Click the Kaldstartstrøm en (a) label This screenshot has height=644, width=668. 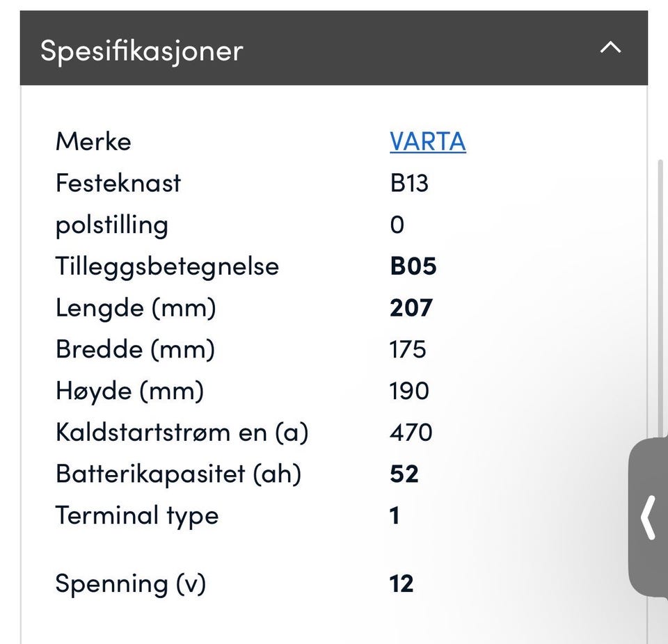(x=182, y=433)
